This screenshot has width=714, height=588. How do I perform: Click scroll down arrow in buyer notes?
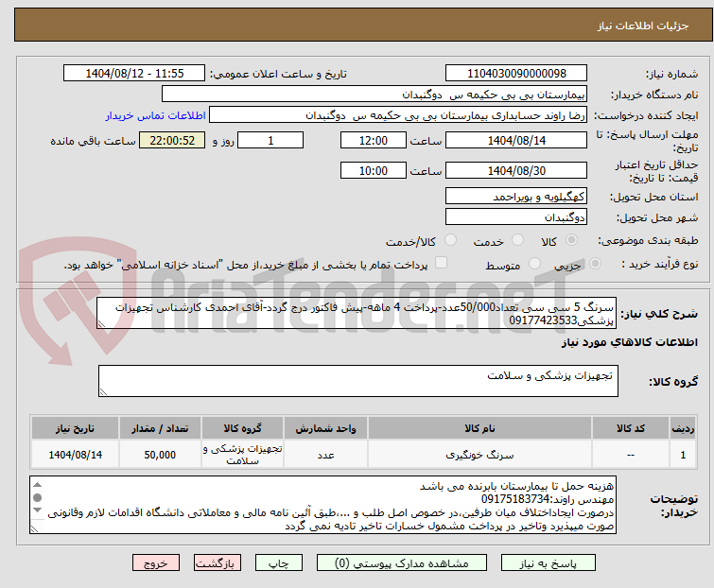[38, 510]
